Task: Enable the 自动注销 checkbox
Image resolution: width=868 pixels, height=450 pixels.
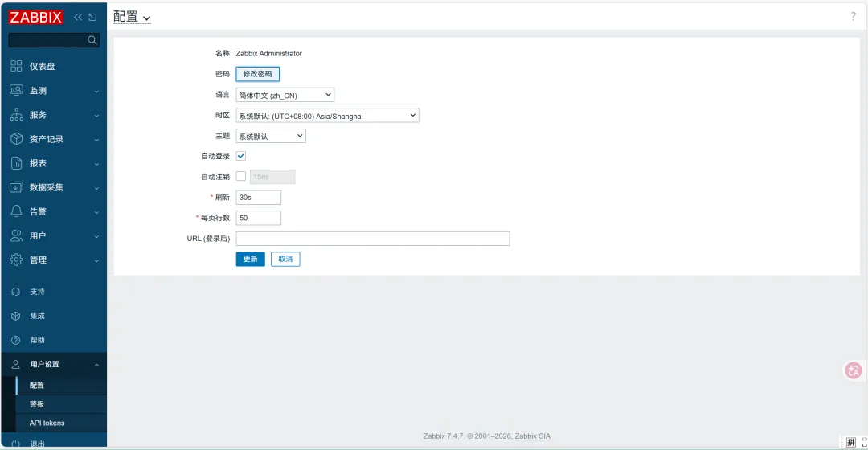Action: [x=241, y=176]
